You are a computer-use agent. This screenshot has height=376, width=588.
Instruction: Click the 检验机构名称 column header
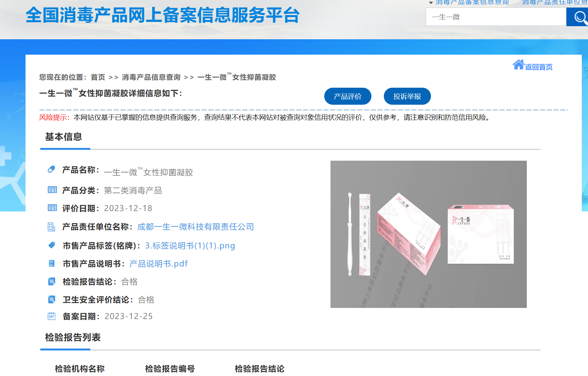(x=80, y=369)
